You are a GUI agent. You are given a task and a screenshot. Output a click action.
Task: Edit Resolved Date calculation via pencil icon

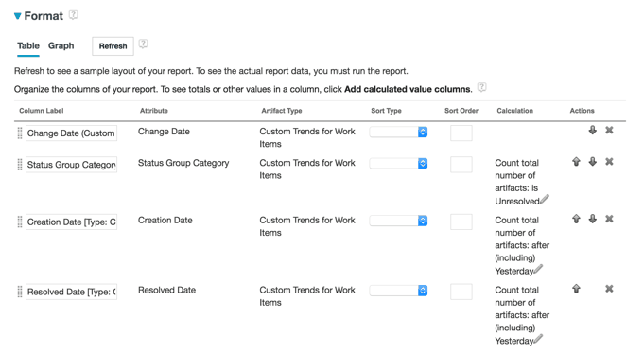(538, 339)
